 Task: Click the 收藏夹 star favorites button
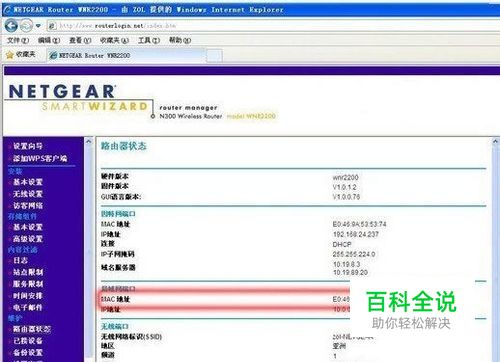21,55
